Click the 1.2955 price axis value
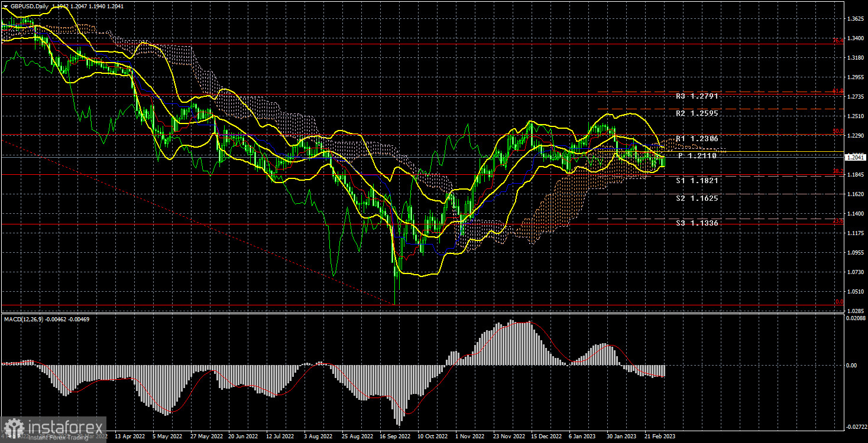 coord(855,77)
